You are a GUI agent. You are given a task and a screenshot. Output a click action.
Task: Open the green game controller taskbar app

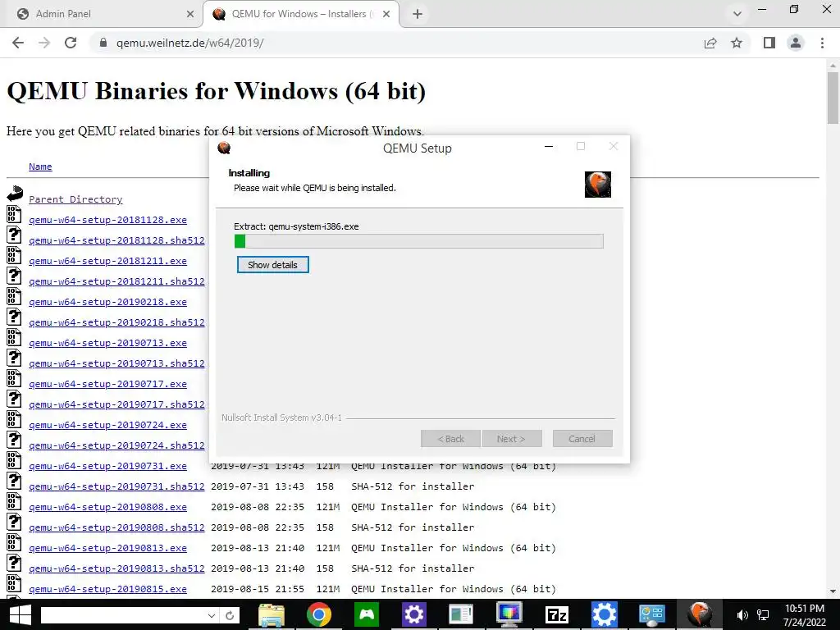click(x=367, y=615)
